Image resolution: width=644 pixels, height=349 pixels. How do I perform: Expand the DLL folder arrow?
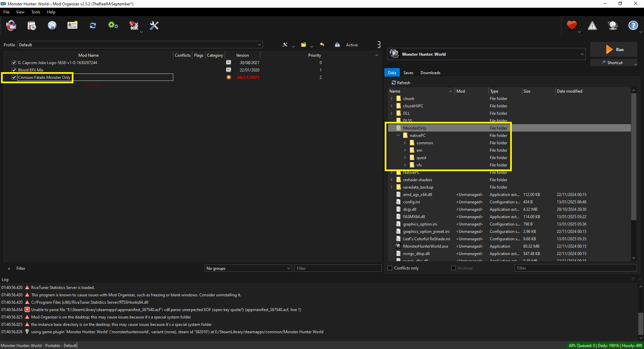391,113
